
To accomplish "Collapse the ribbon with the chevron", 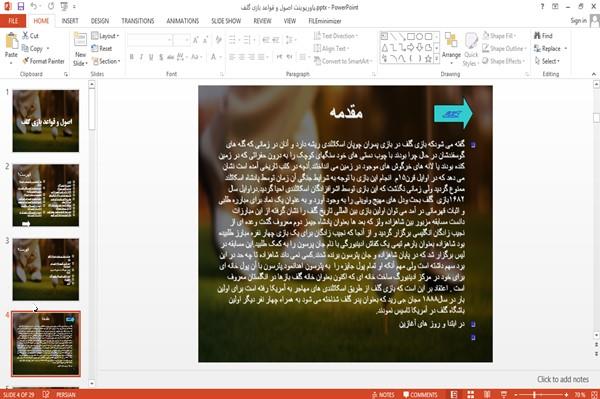I will pyautogui.click(x=594, y=74).
